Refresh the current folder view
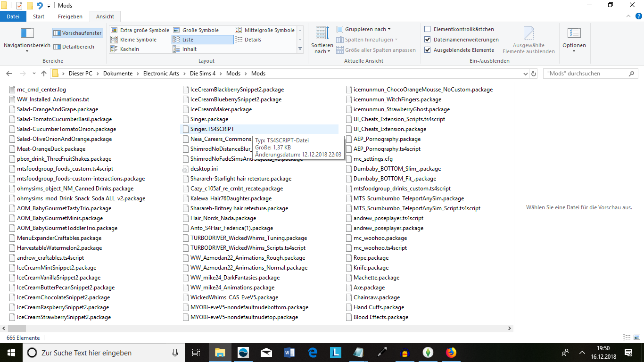The image size is (644, 362). [x=534, y=74]
